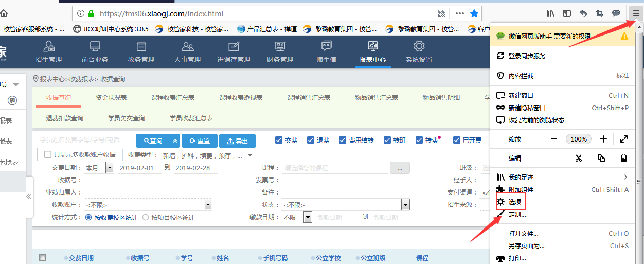Screen dimensions: 644x264
Task: Click the cut scissors icon
Action: point(579,158)
